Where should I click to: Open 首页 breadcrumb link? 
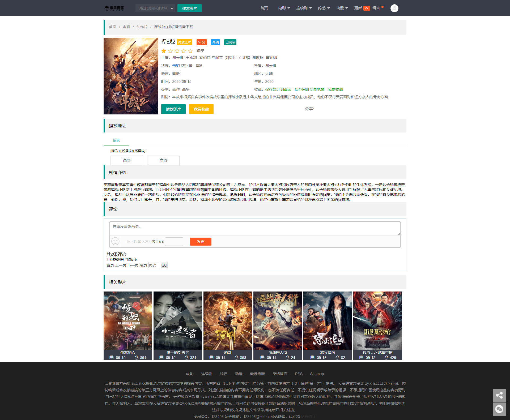(113, 27)
